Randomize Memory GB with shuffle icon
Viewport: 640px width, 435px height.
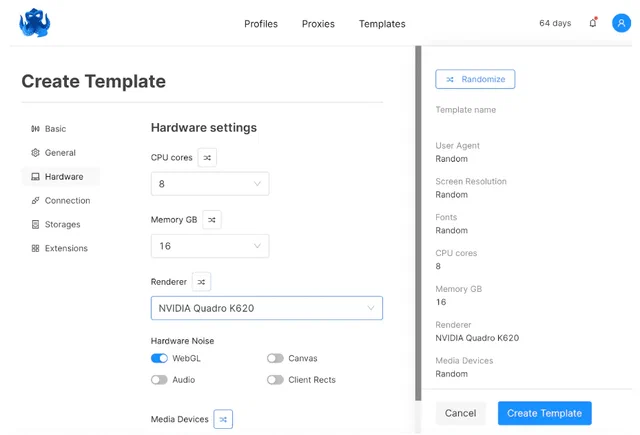point(212,220)
